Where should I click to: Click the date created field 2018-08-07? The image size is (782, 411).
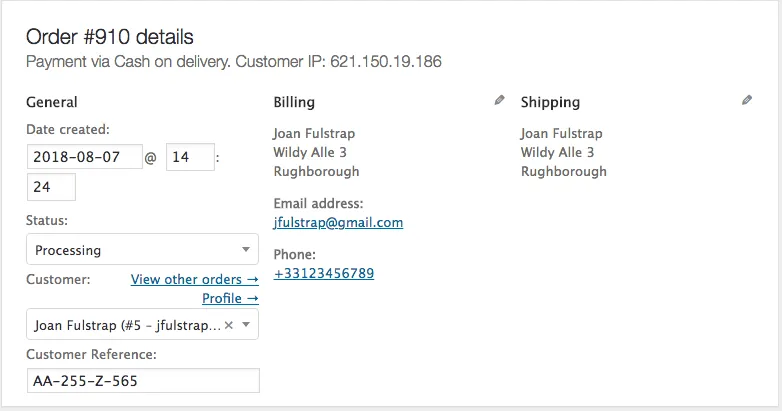(85, 157)
